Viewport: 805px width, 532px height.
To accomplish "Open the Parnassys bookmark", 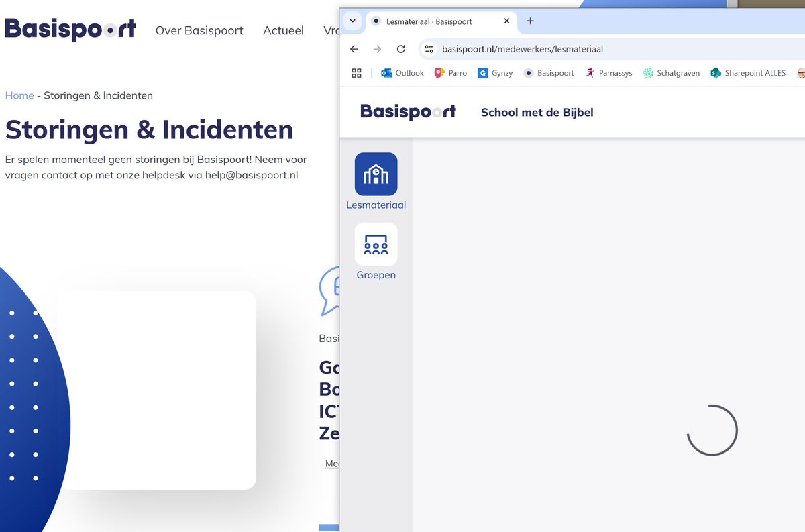I will tap(608, 73).
